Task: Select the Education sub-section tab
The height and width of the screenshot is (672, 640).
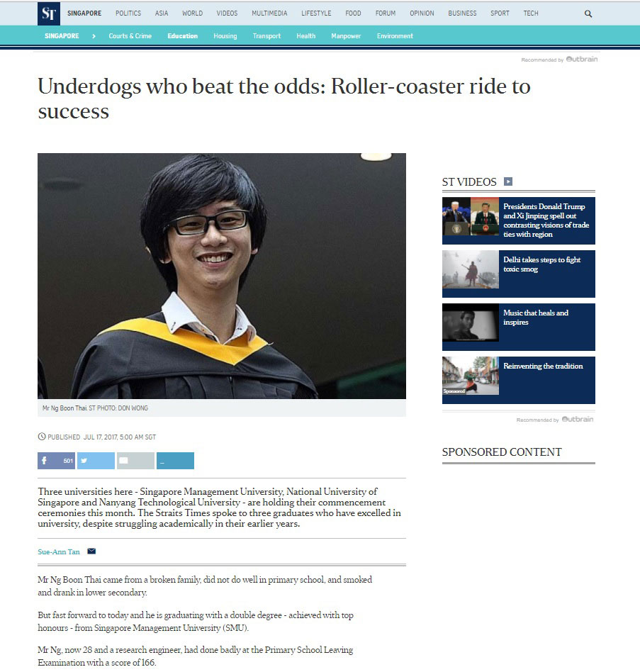Action: [182, 36]
